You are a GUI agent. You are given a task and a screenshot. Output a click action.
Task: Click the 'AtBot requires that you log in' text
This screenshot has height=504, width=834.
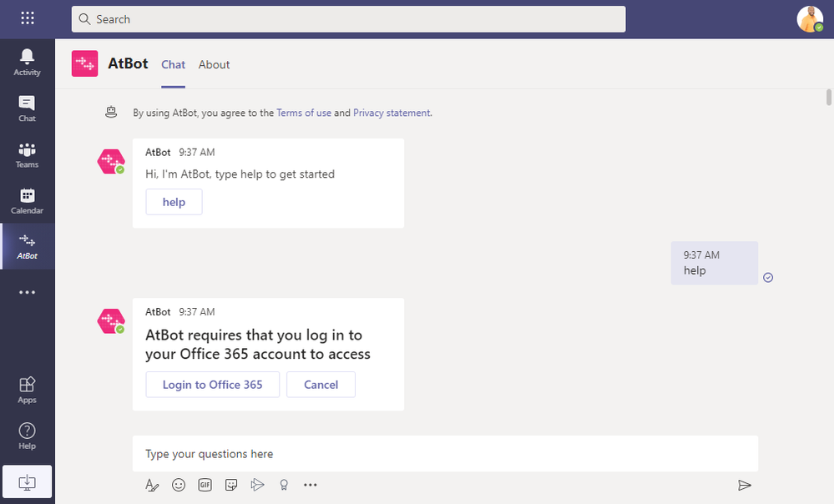258,345
